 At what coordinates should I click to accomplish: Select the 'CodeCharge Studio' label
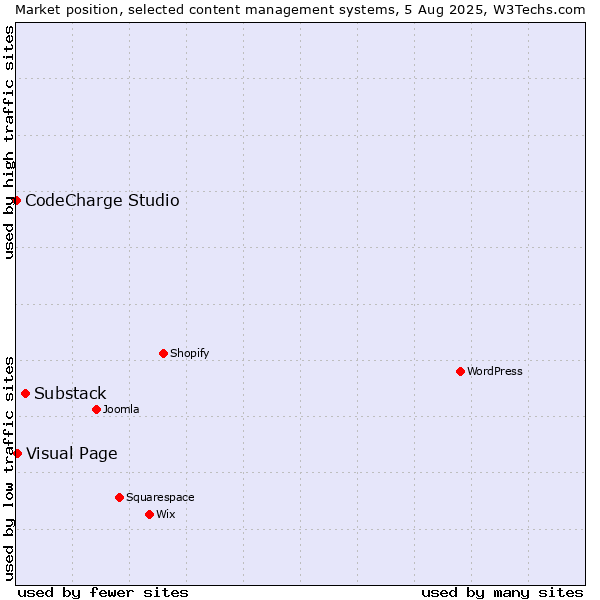pyautogui.click(x=102, y=201)
